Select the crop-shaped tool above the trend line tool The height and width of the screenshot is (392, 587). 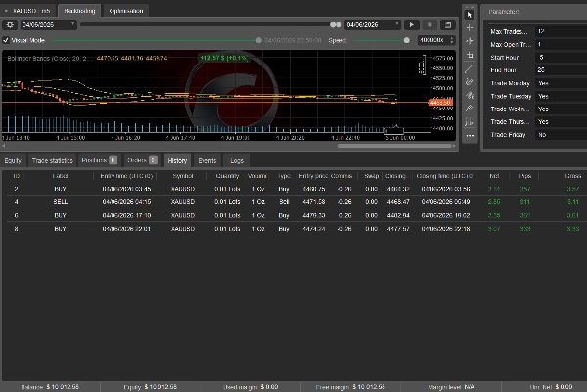pyautogui.click(x=469, y=55)
